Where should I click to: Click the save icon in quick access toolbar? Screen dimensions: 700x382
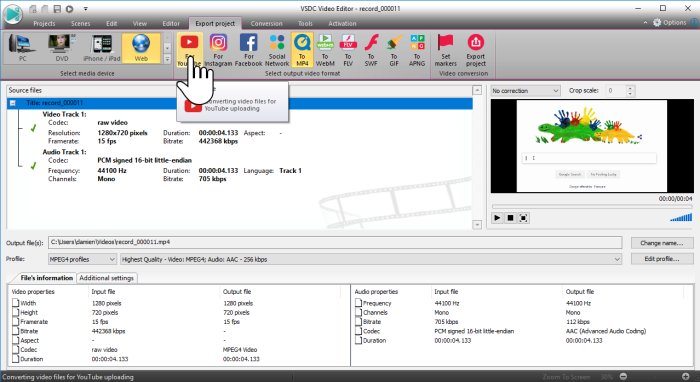[57, 8]
